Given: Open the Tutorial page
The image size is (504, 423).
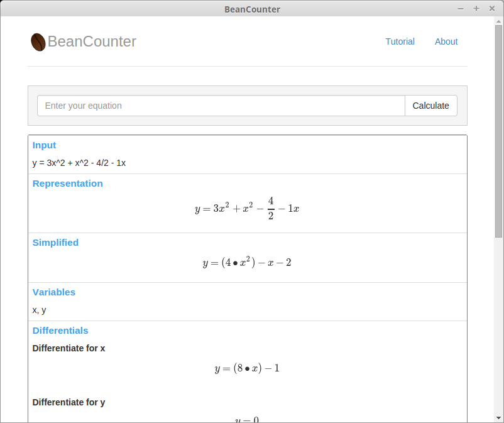Looking at the screenshot, I should [400, 41].
